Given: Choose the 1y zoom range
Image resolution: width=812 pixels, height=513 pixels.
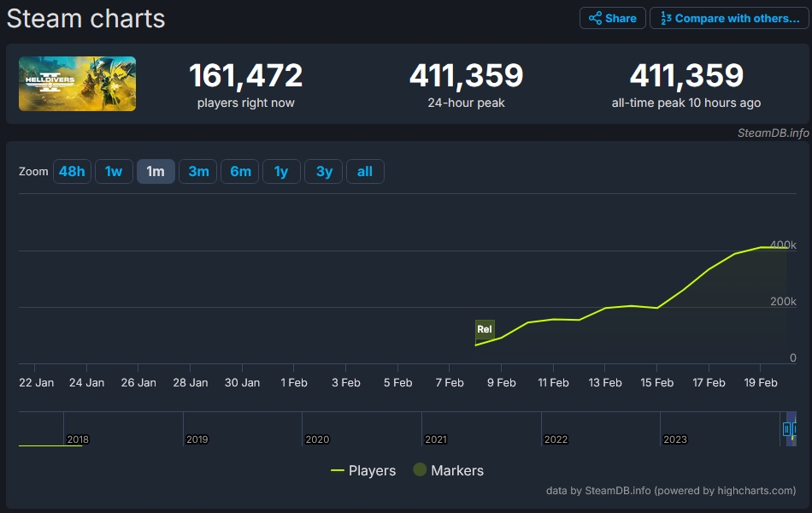Looking at the screenshot, I should [281, 172].
